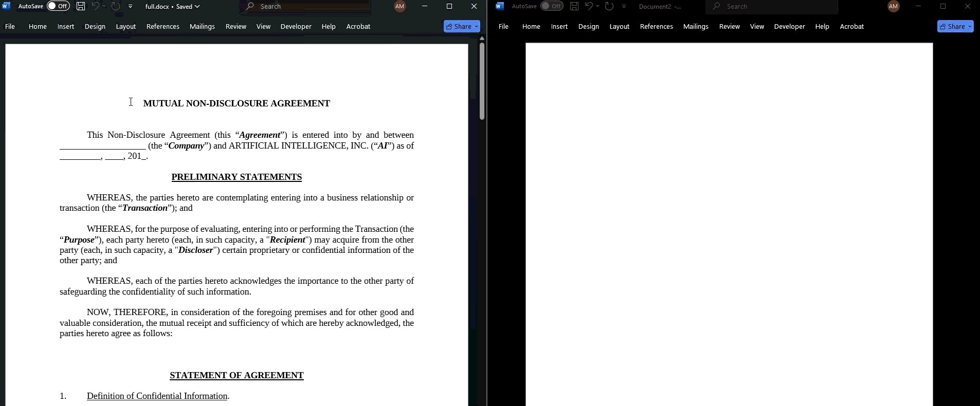Open Customize Quick Access Toolbar in Document2
Viewport: 980px width, 406px height.
tap(624, 6)
